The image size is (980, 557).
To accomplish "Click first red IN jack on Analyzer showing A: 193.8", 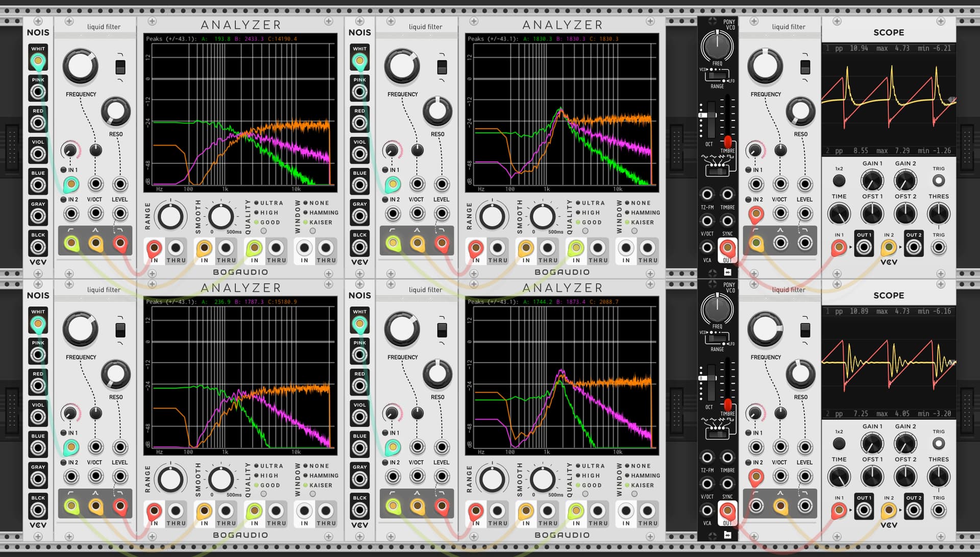I will (154, 249).
